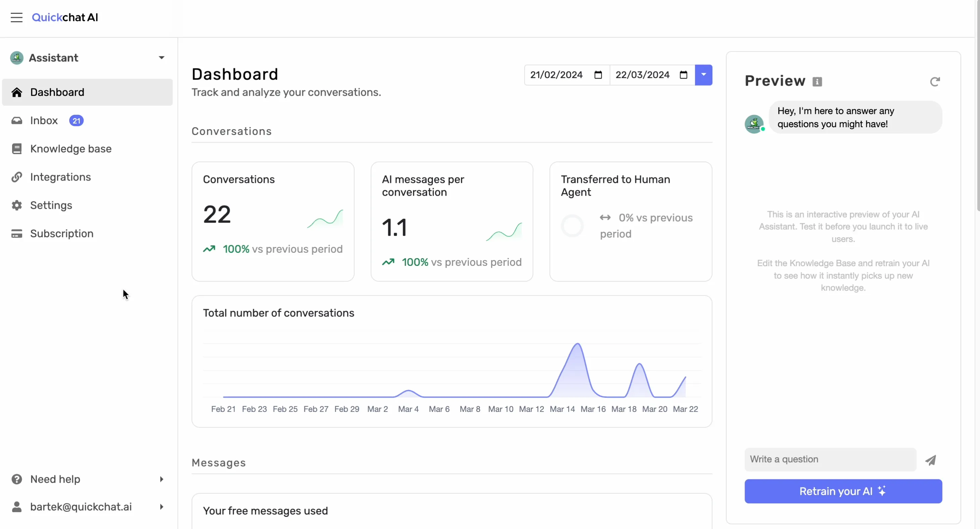Click the Transferred to Human Agent progress ring

click(x=572, y=226)
